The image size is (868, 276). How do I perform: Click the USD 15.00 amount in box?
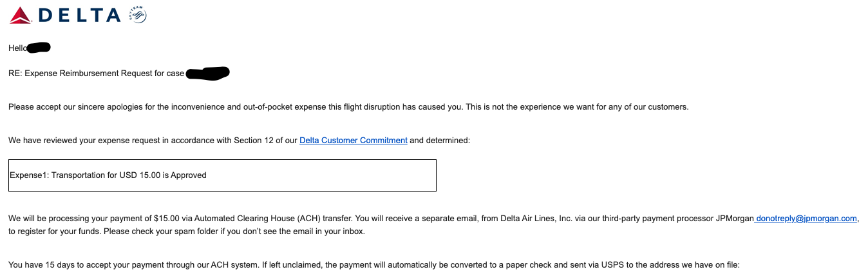[x=140, y=175]
